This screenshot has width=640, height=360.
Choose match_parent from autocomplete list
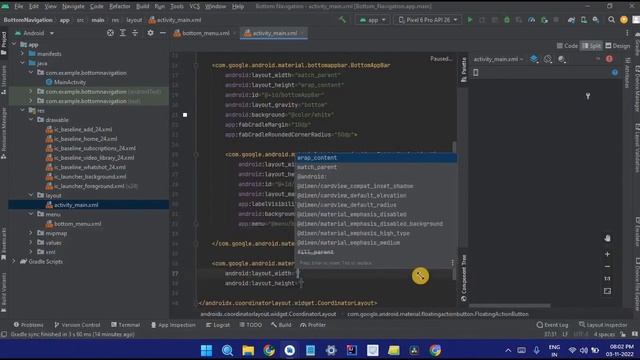coord(376,167)
